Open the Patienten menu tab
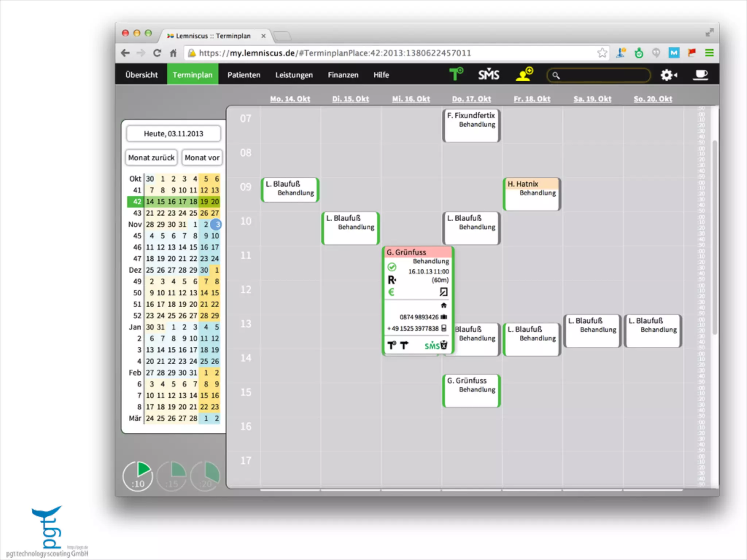The height and width of the screenshot is (560, 747). [244, 75]
